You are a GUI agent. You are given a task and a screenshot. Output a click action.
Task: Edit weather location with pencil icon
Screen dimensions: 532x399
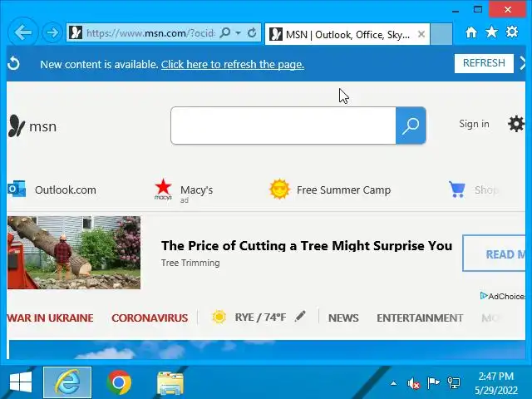[x=300, y=316]
